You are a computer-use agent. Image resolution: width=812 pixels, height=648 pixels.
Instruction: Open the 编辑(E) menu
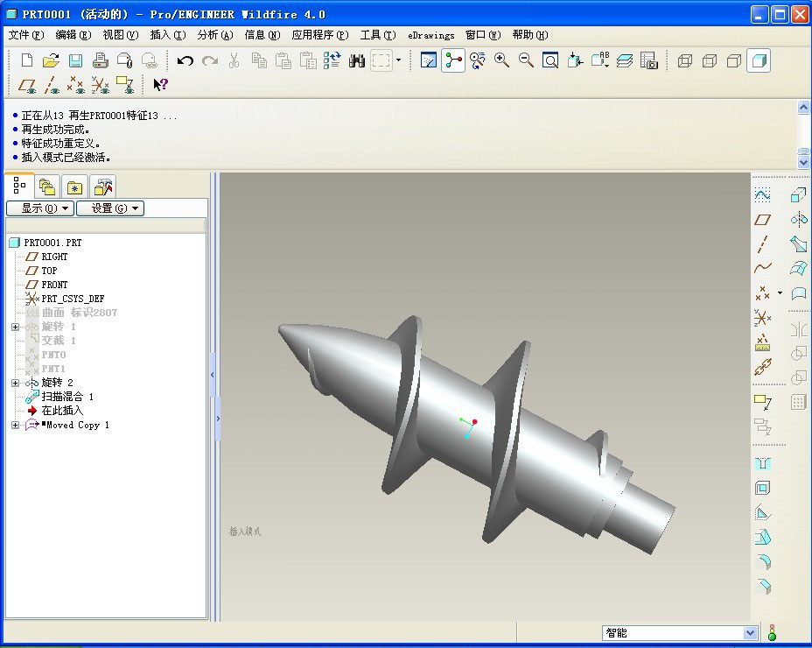[73, 35]
